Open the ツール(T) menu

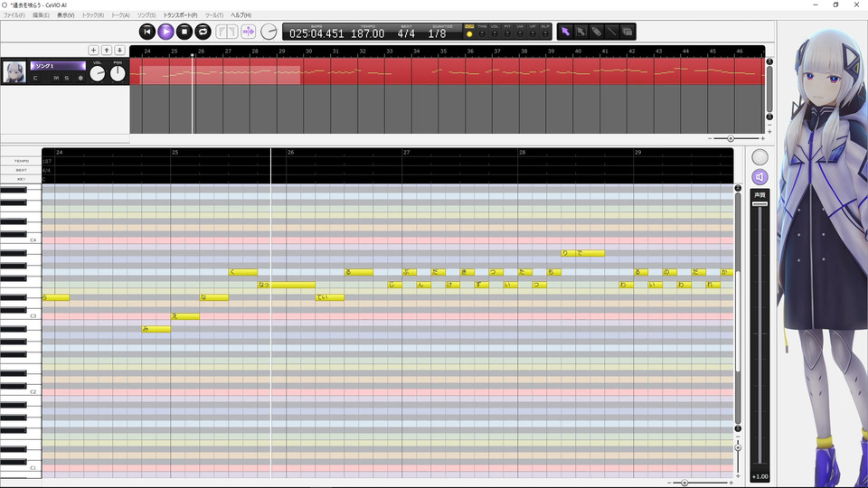click(x=214, y=15)
